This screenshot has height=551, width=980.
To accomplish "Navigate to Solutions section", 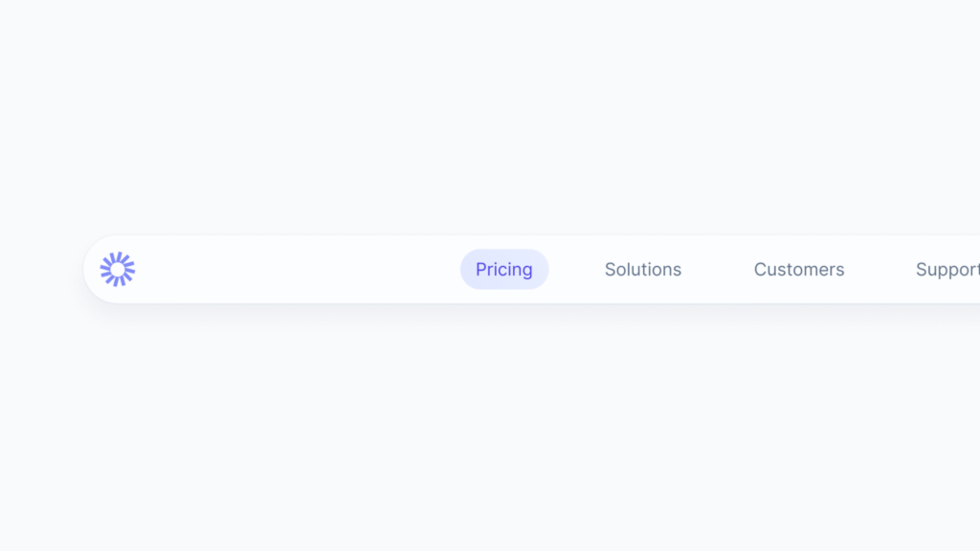I will (x=642, y=269).
